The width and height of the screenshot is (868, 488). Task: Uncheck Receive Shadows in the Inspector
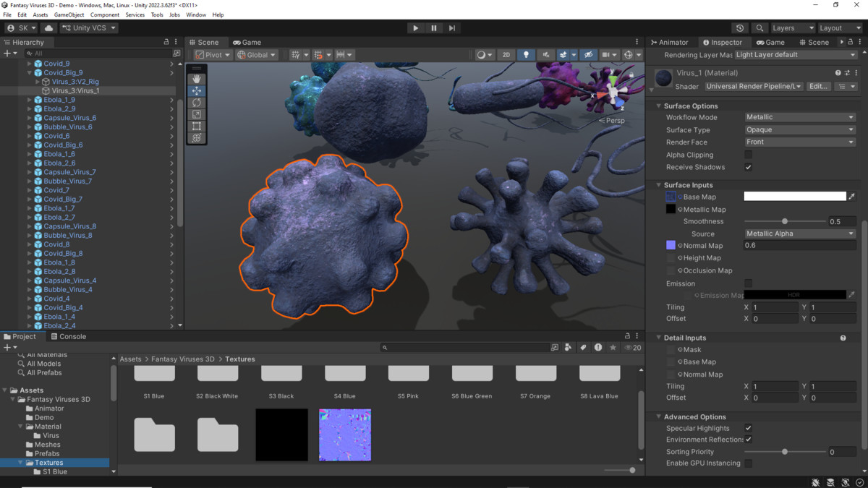point(750,167)
